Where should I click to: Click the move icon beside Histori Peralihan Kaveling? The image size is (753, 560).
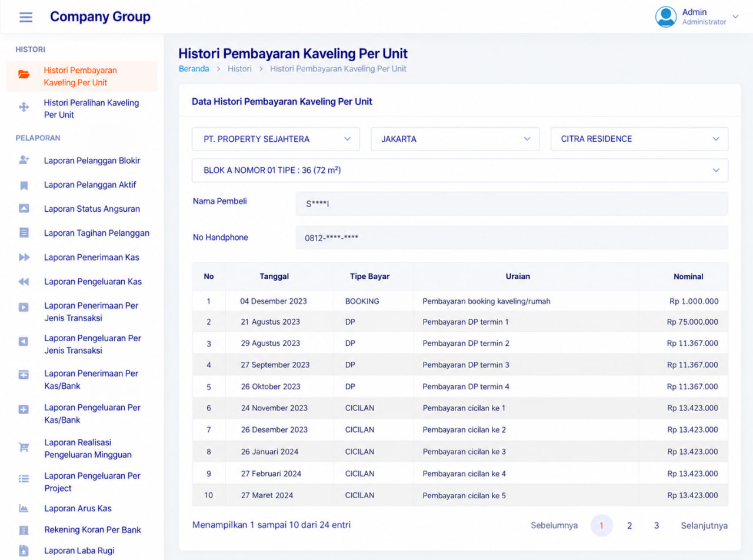point(24,107)
